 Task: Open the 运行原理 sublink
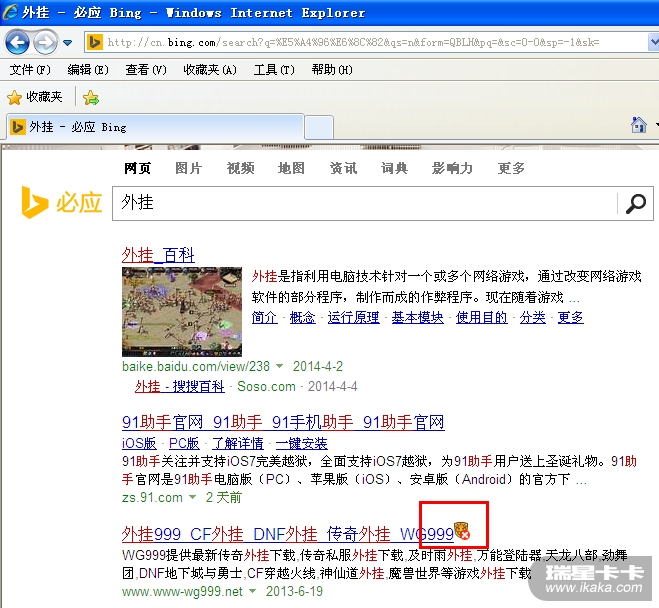click(x=353, y=317)
